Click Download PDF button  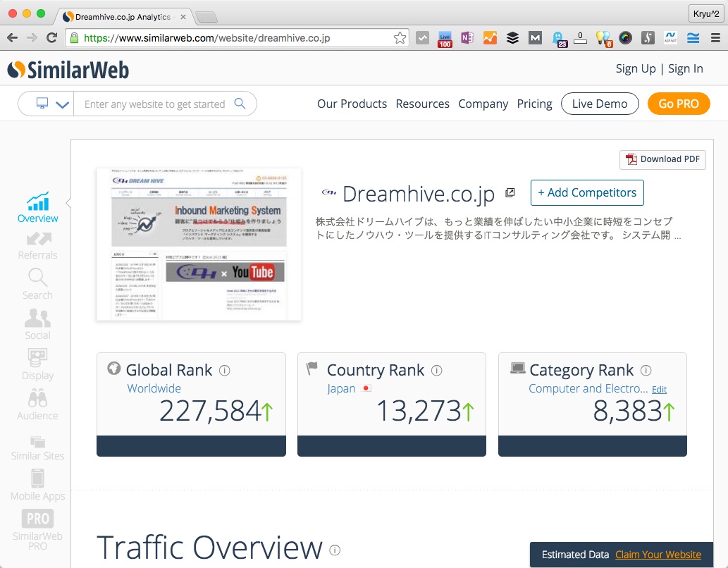[662, 159]
